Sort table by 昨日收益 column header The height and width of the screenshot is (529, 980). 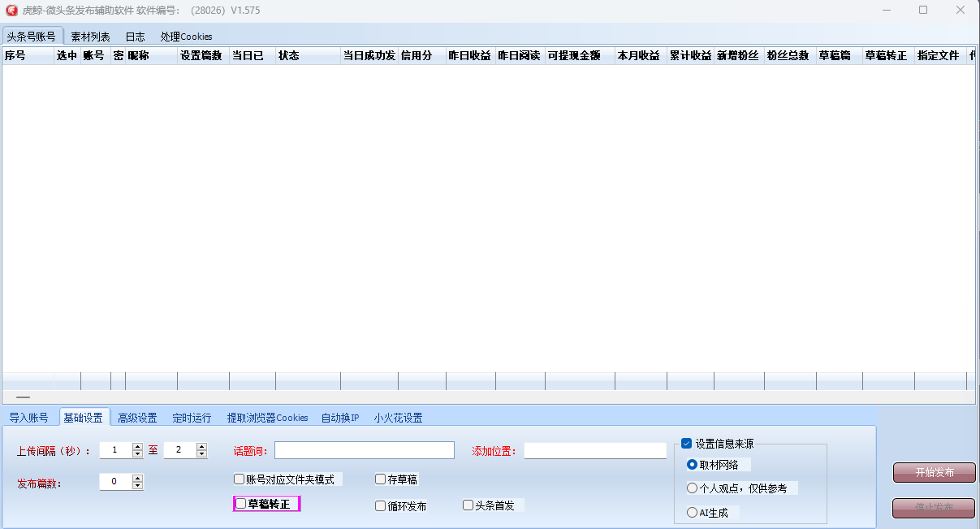[470, 56]
